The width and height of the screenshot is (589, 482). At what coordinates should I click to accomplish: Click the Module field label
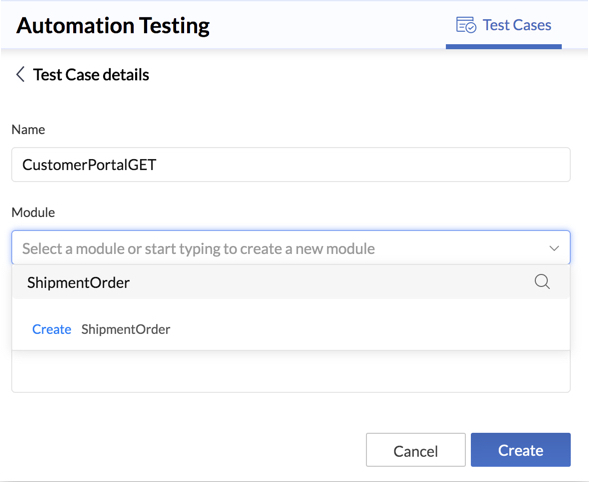click(33, 213)
